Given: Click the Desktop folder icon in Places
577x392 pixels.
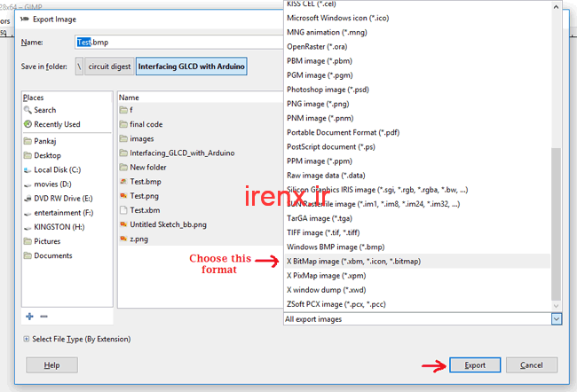Looking at the screenshot, I should [x=28, y=155].
